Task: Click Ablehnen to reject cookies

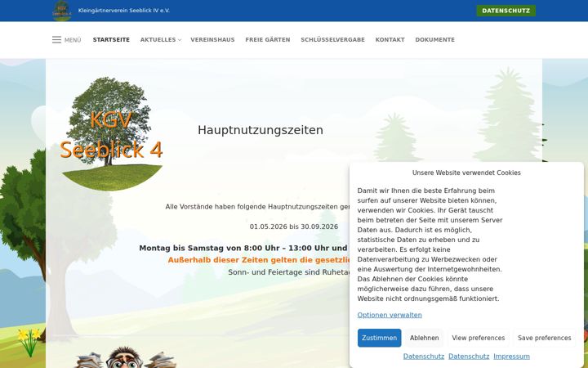Action: coord(424,338)
